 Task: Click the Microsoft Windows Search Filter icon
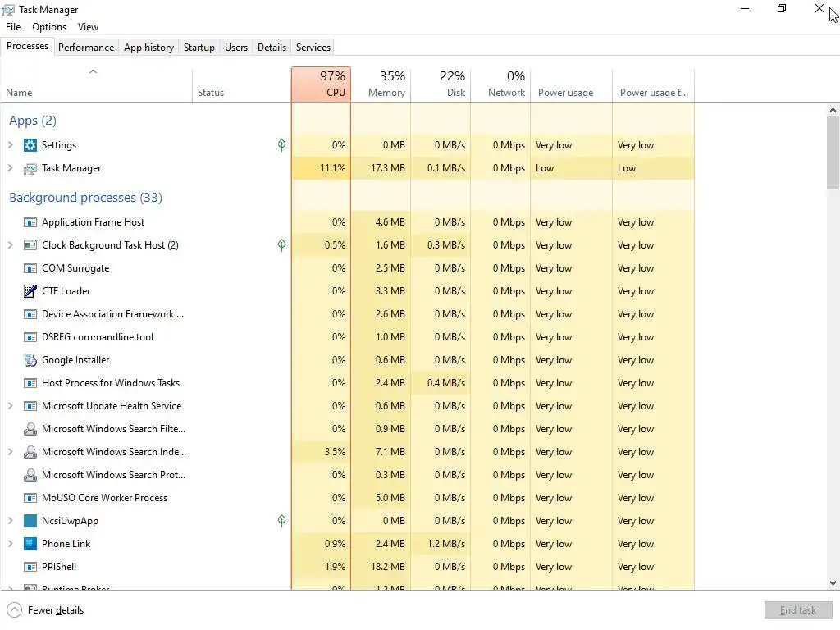point(30,429)
